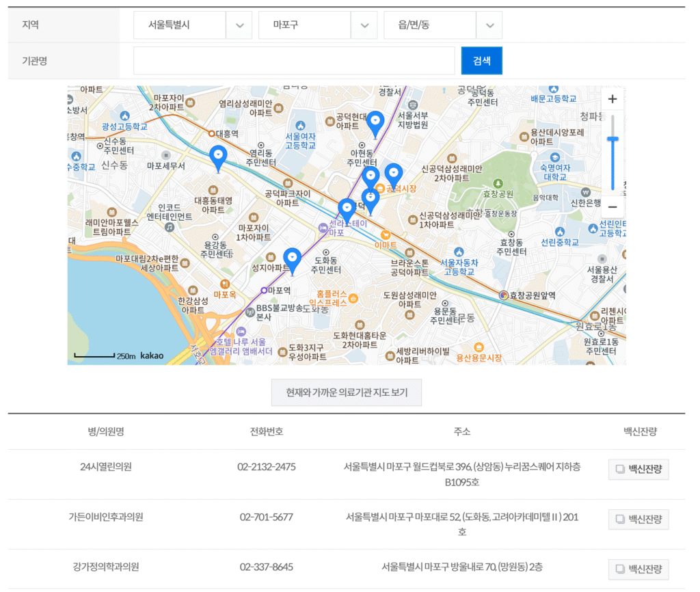
Task: Tick the 백신잔량 box for 강가정의학과의원
Action: point(638,569)
